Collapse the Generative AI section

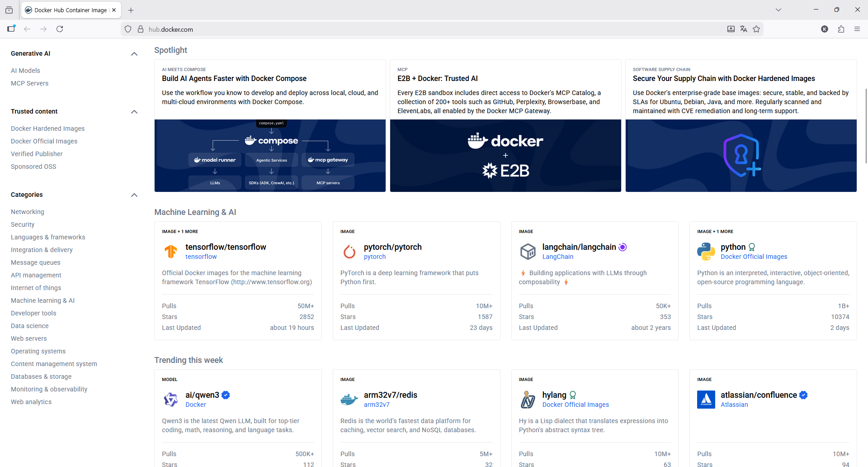click(134, 54)
